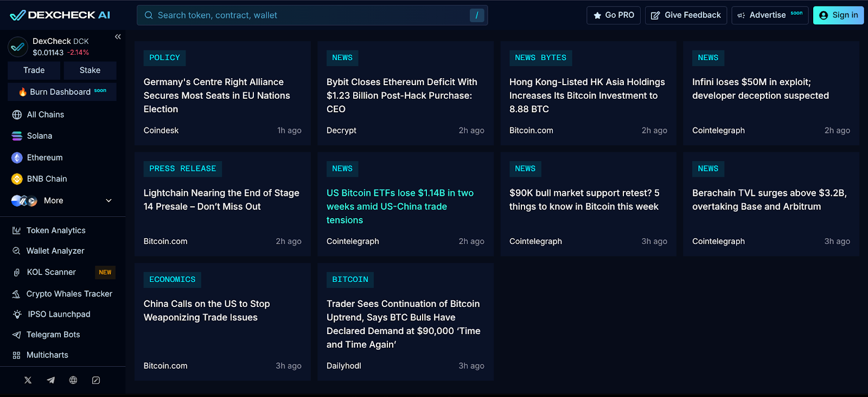Screen dimensions: 868x397
Task: Open the Burn Dashboard button
Action: coord(62,92)
